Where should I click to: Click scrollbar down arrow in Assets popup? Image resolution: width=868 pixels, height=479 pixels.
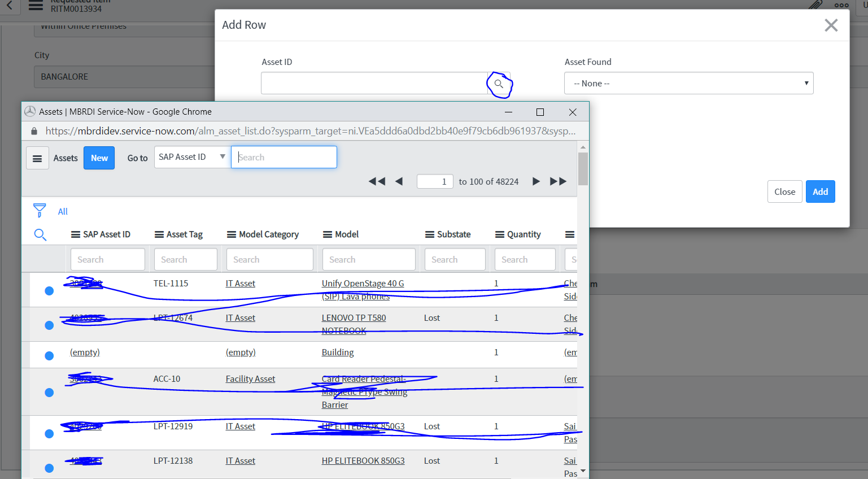click(583, 471)
